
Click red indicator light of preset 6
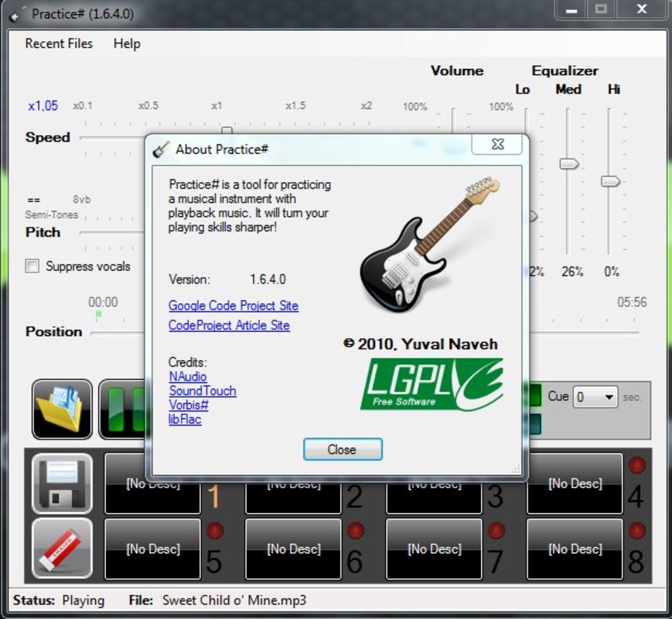[355, 531]
